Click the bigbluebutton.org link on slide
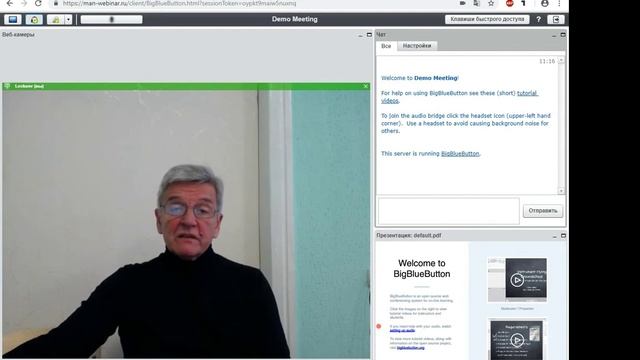The height and width of the screenshot is (360, 640). 411,348
